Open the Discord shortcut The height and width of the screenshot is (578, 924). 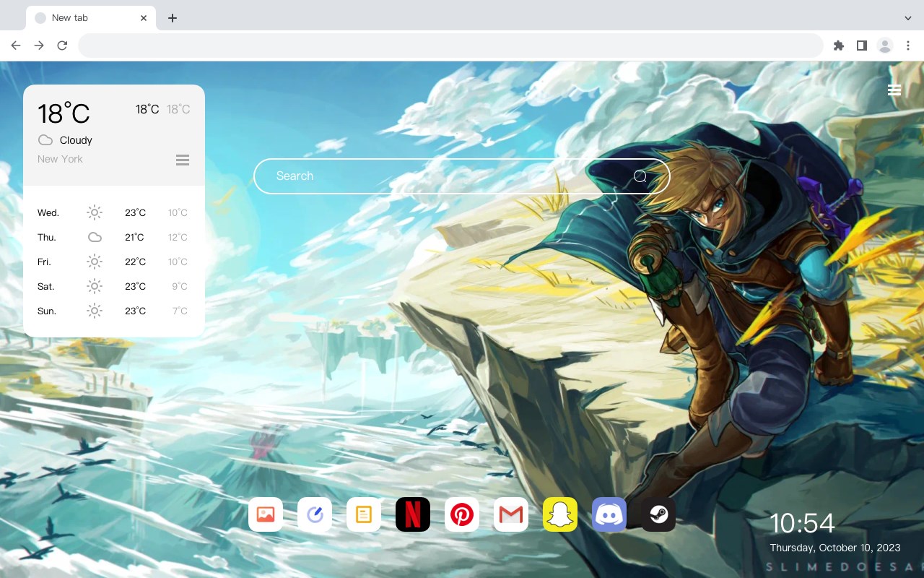609,514
